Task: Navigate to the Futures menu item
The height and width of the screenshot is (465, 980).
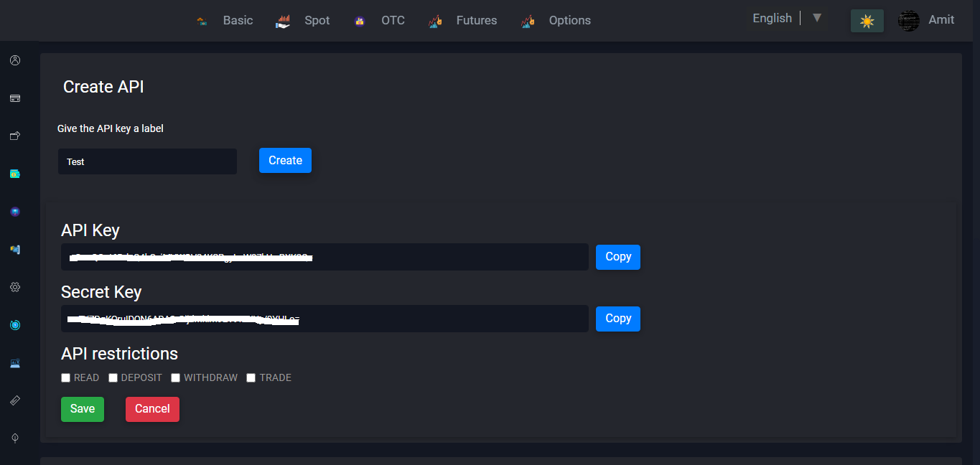Action: [476, 20]
